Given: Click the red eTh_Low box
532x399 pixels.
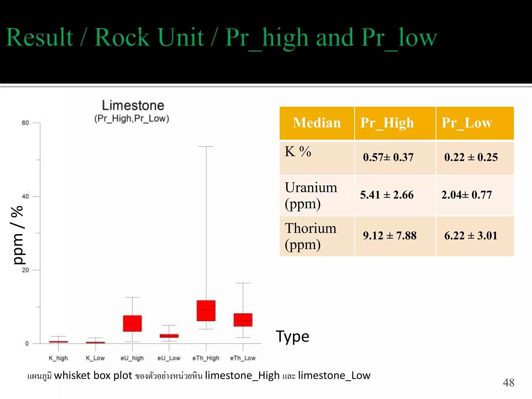Looking at the screenshot, I should tap(243, 320).
